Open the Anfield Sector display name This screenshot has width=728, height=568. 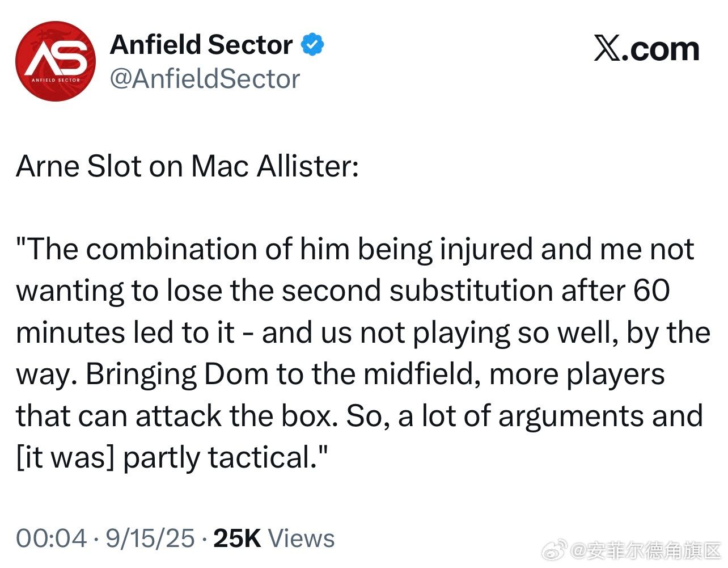click(201, 45)
